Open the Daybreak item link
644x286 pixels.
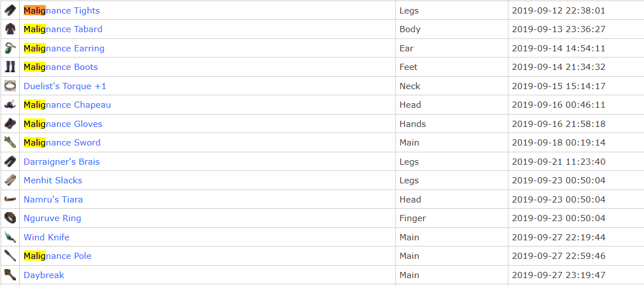[x=44, y=275]
